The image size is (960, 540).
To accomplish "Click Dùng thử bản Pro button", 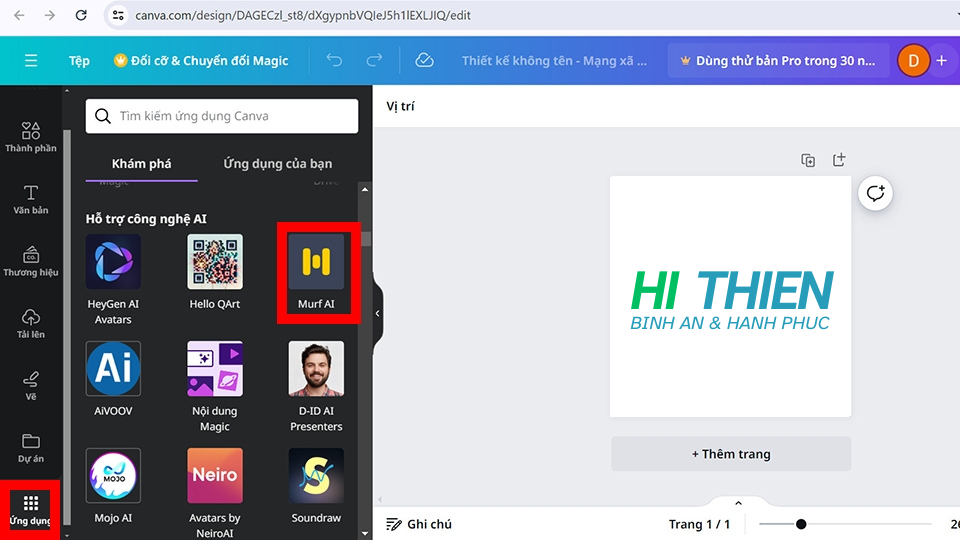I will point(778,61).
